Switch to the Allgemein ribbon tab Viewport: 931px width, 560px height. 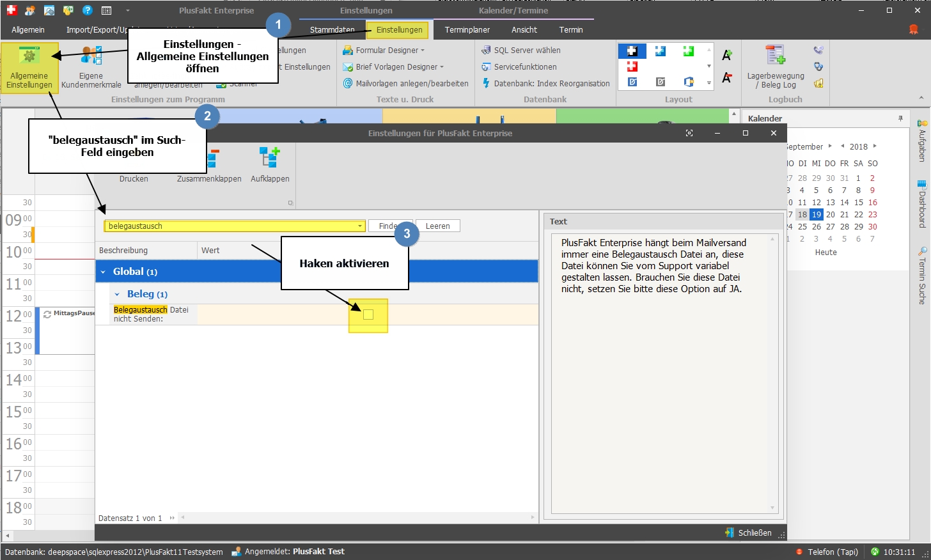[x=28, y=30]
